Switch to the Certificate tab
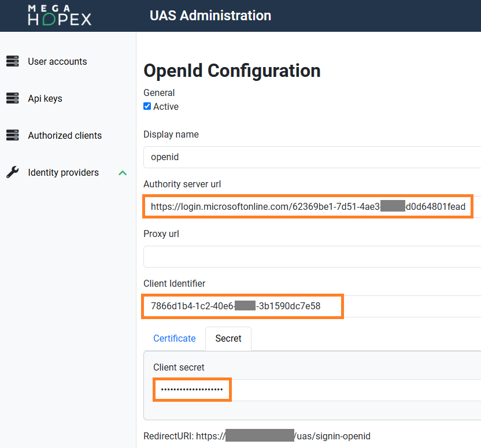Viewport: 481px width, 448px height. (174, 339)
